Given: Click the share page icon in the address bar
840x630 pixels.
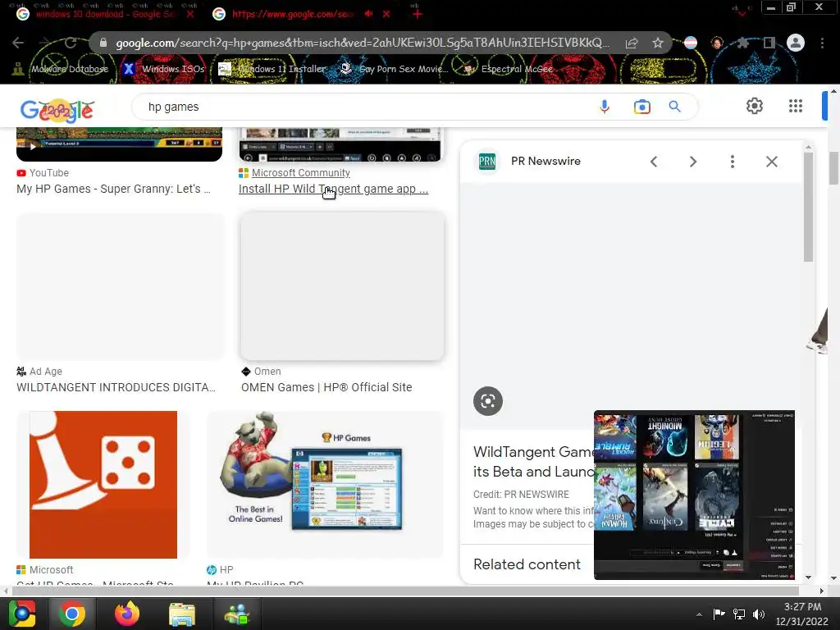Looking at the screenshot, I should (x=632, y=43).
